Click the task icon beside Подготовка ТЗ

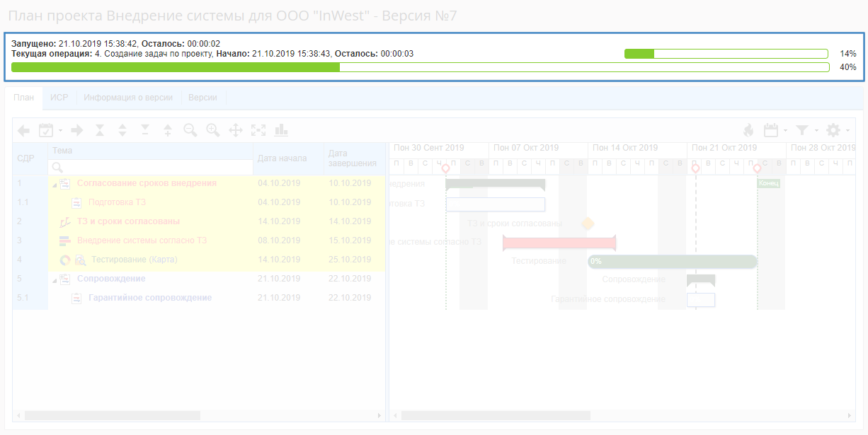76,202
